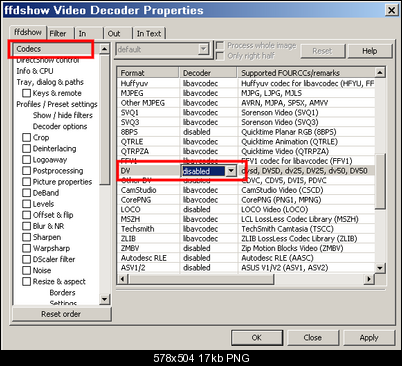
Task: Enable the Sharpen checkbox
Action: [x=26, y=237]
